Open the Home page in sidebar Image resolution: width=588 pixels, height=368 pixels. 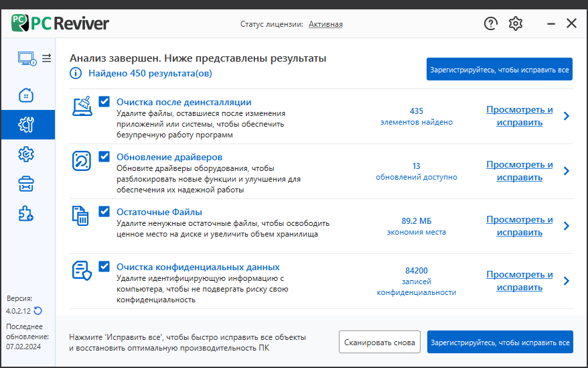click(x=26, y=95)
